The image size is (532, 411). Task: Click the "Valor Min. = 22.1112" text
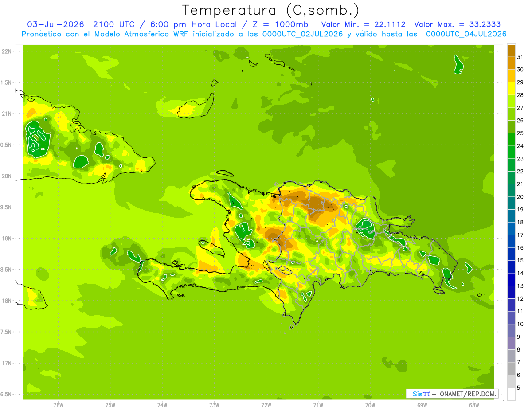363,24
